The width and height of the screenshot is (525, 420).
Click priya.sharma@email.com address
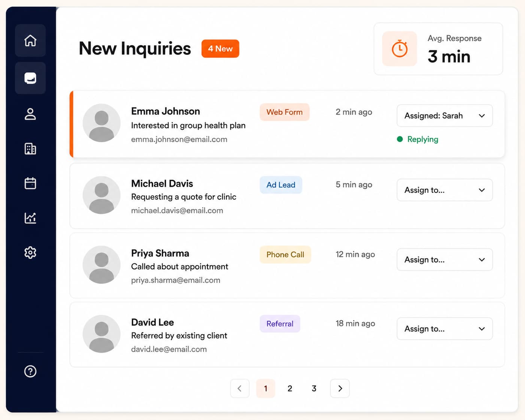pyautogui.click(x=176, y=280)
